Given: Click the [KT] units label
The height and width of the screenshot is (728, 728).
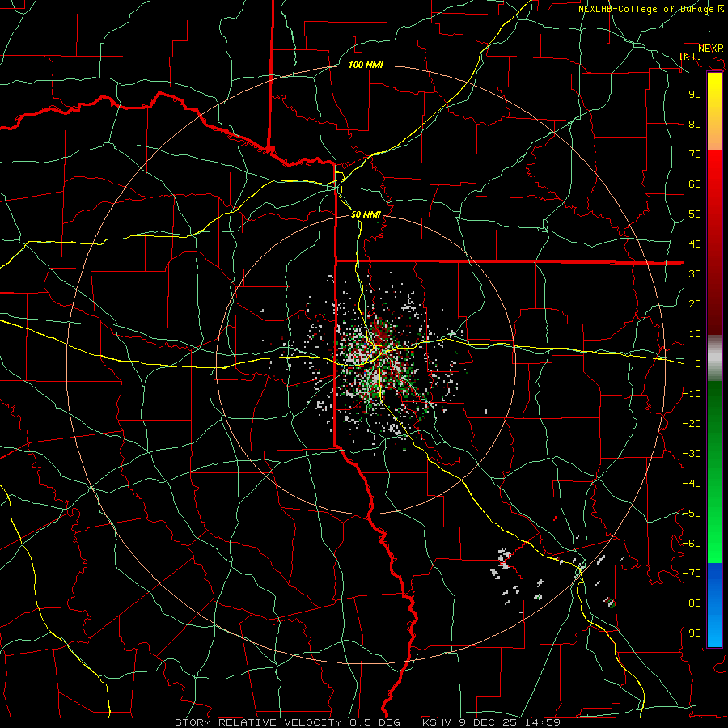Looking at the screenshot, I should (x=691, y=56).
